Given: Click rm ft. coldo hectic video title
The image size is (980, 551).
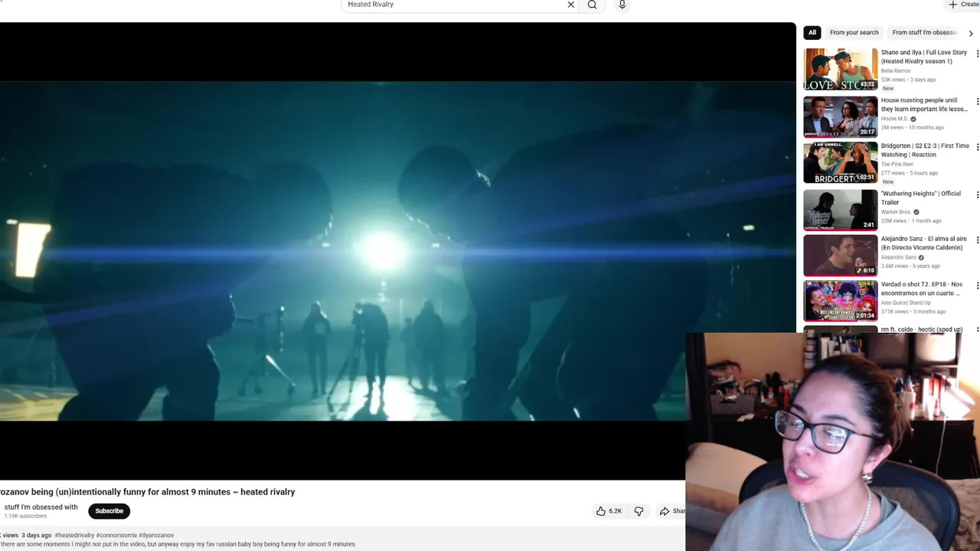Looking at the screenshot, I should point(922,329).
